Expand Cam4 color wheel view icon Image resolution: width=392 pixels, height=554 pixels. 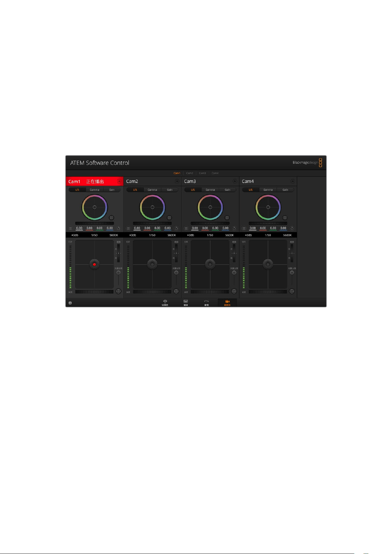click(285, 218)
